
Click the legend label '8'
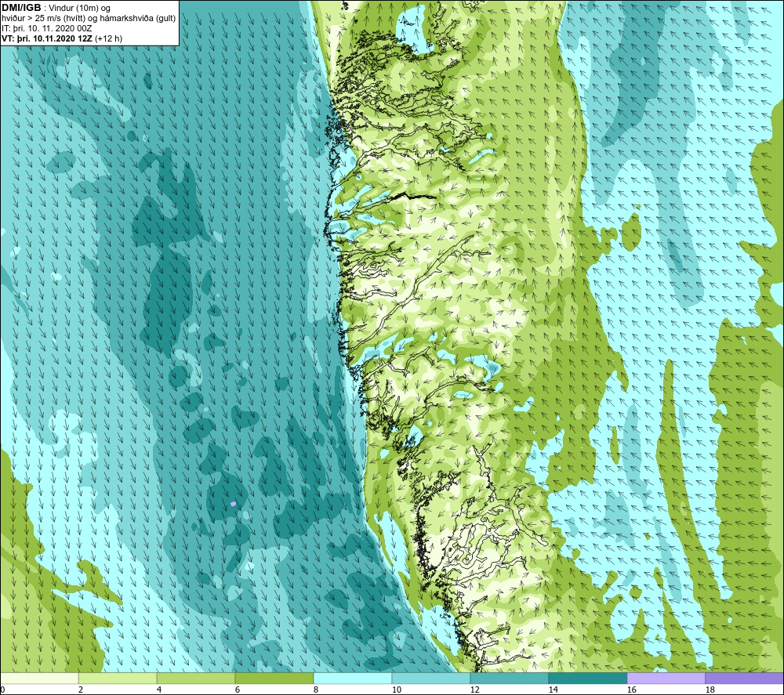(x=316, y=690)
